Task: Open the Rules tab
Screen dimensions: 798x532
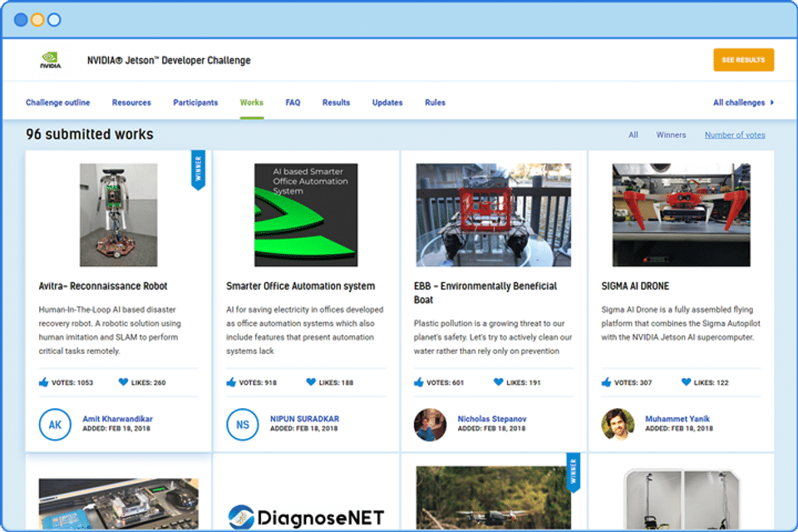Action: [435, 102]
